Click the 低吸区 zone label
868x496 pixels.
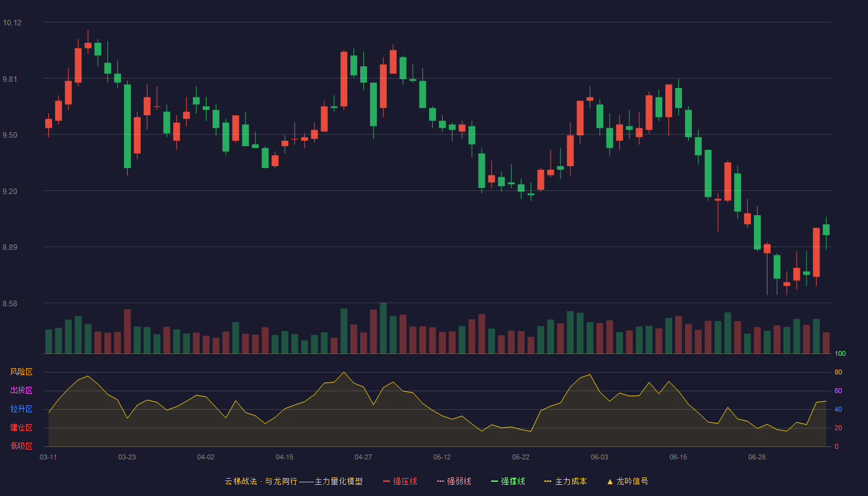[21, 446]
